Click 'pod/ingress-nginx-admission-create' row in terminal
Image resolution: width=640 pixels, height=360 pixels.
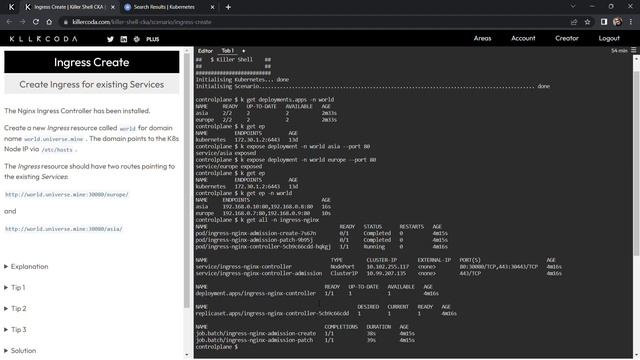pos(322,233)
